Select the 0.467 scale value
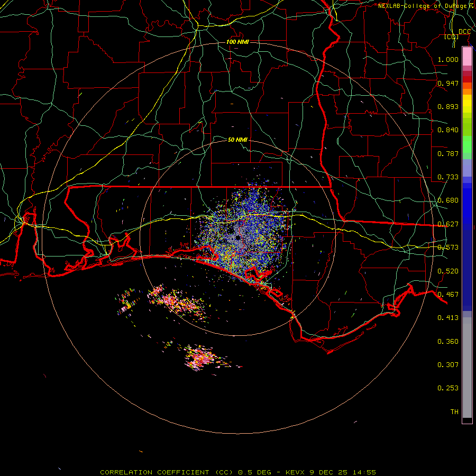Image resolution: width=476 pixels, height=476 pixels. pyautogui.click(x=448, y=295)
